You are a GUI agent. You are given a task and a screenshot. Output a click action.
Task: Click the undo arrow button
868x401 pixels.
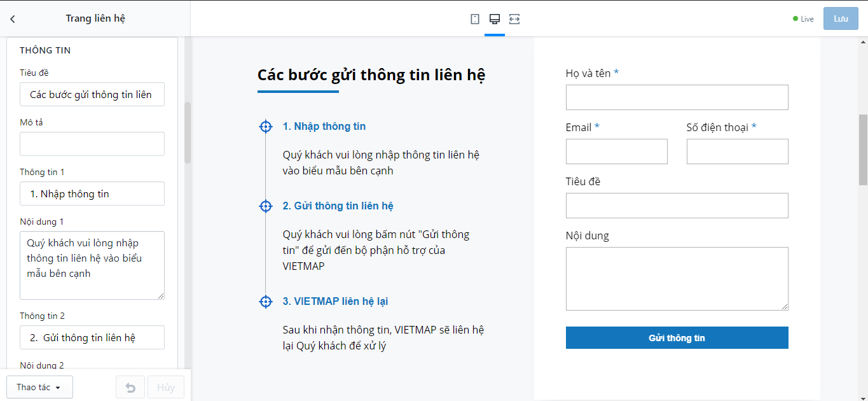coord(130,387)
